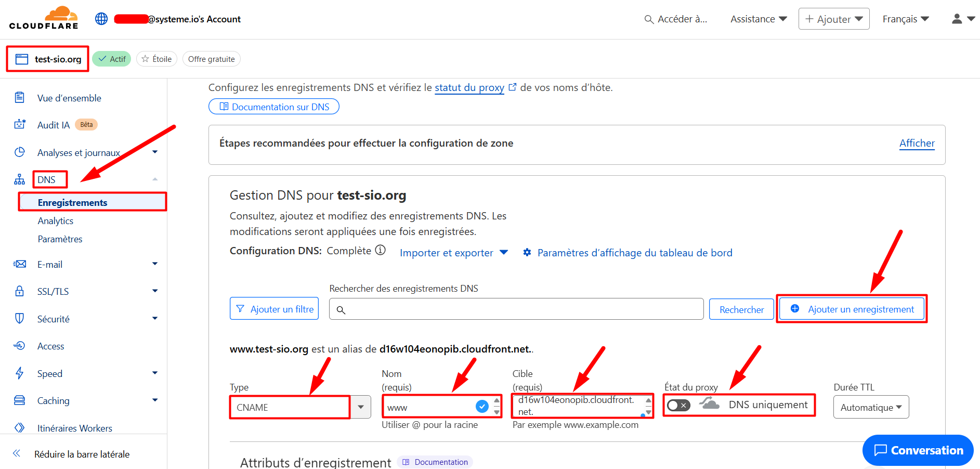Click the Speed lightning bolt icon
The width and height of the screenshot is (980, 469).
click(20, 373)
